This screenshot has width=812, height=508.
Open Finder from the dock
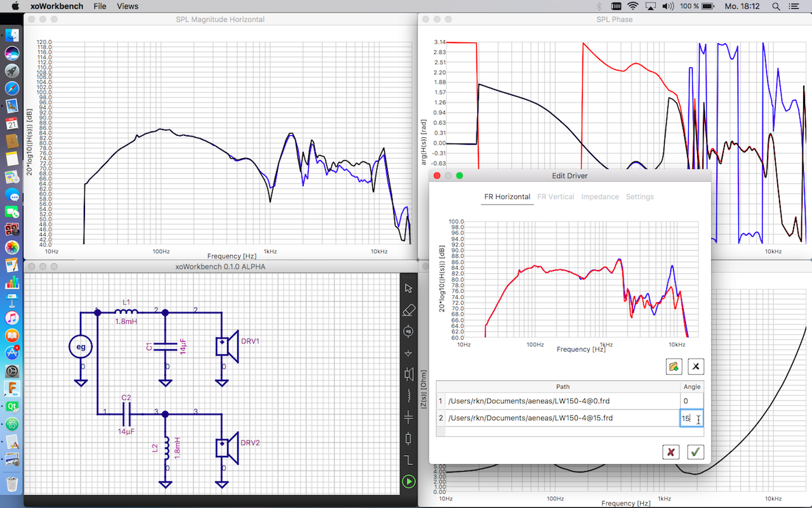[12, 36]
